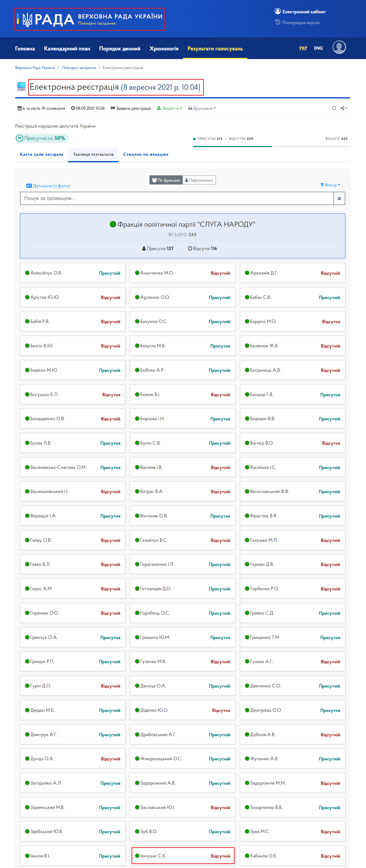
Task: Go to Попередня версія link
Action: click(x=297, y=22)
